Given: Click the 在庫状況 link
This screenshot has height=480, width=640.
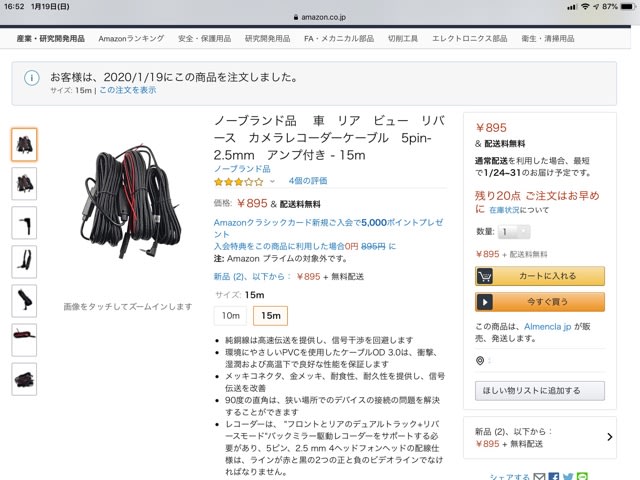Looking at the screenshot, I should pyautogui.click(x=504, y=210).
